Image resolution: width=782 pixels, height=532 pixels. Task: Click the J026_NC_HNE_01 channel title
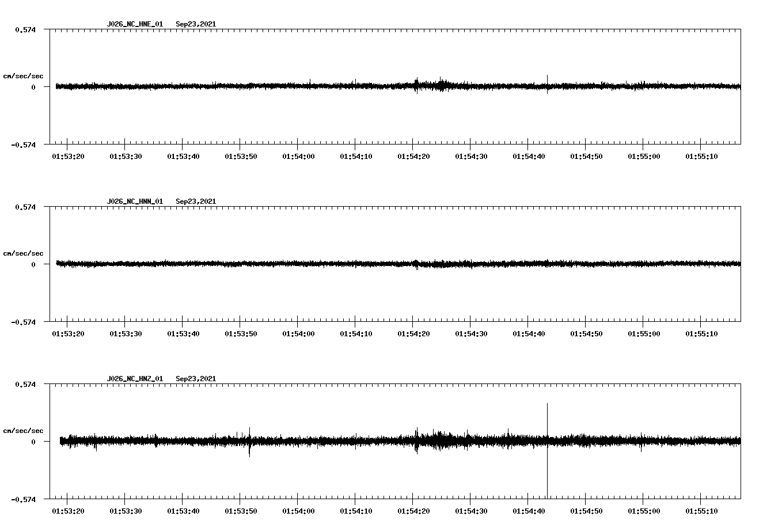135,24
